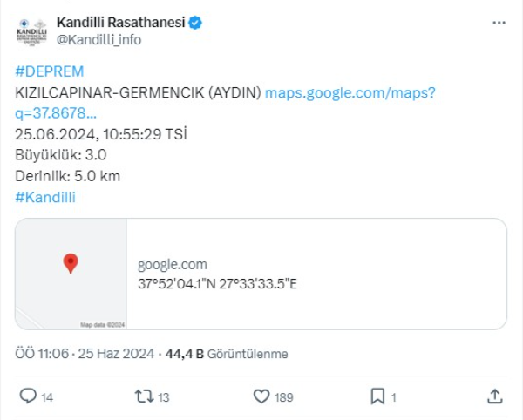Click the blue verified badge
Screen dimensions: 523x420
(195, 24)
